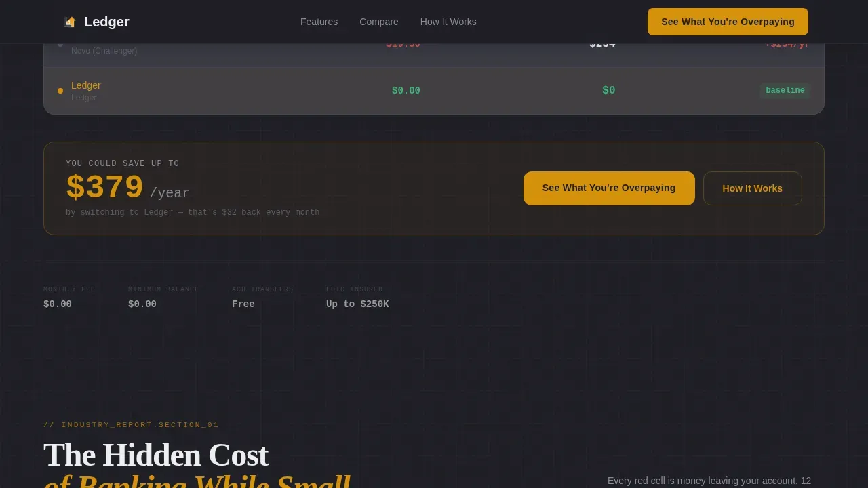
Task: Click the $379 savings amount
Action: pos(104,188)
